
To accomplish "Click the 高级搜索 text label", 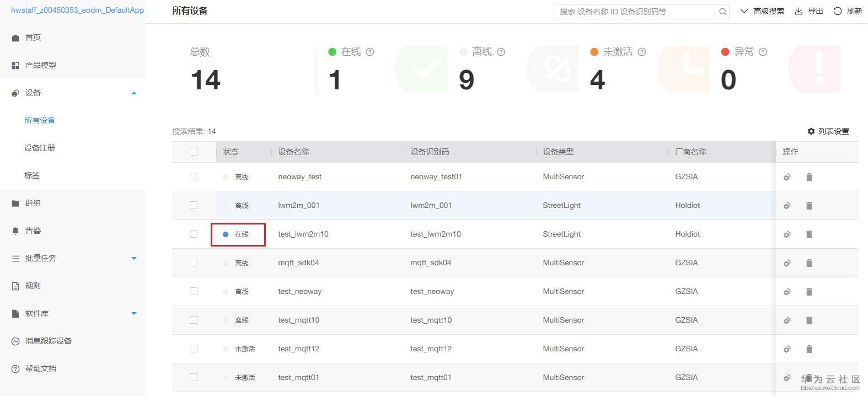I will tap(769, 11).
